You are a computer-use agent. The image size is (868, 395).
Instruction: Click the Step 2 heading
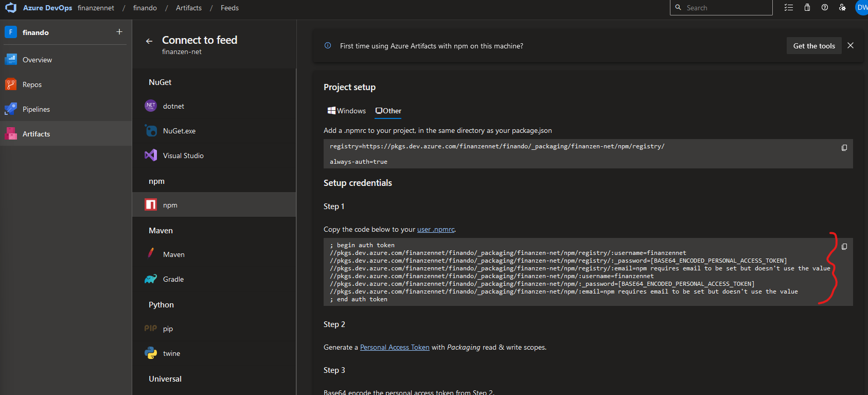click(x=334, y=324)
